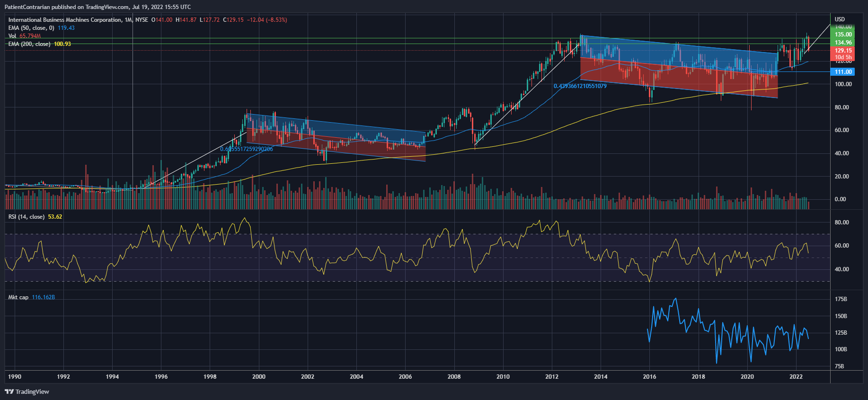Click the H141.87 high value in header

[186, 20]
